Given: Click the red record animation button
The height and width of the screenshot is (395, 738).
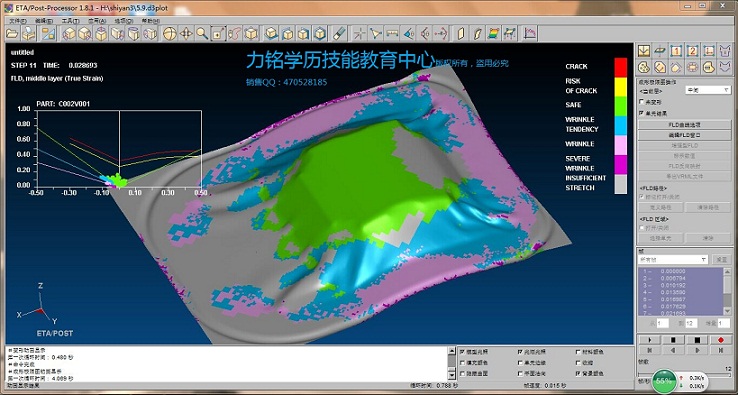Looking at the screenshot, I should point(721,340).
